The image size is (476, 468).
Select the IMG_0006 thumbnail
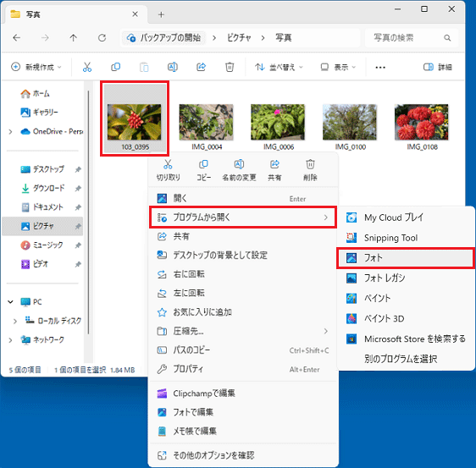click(x=278, y=122)
